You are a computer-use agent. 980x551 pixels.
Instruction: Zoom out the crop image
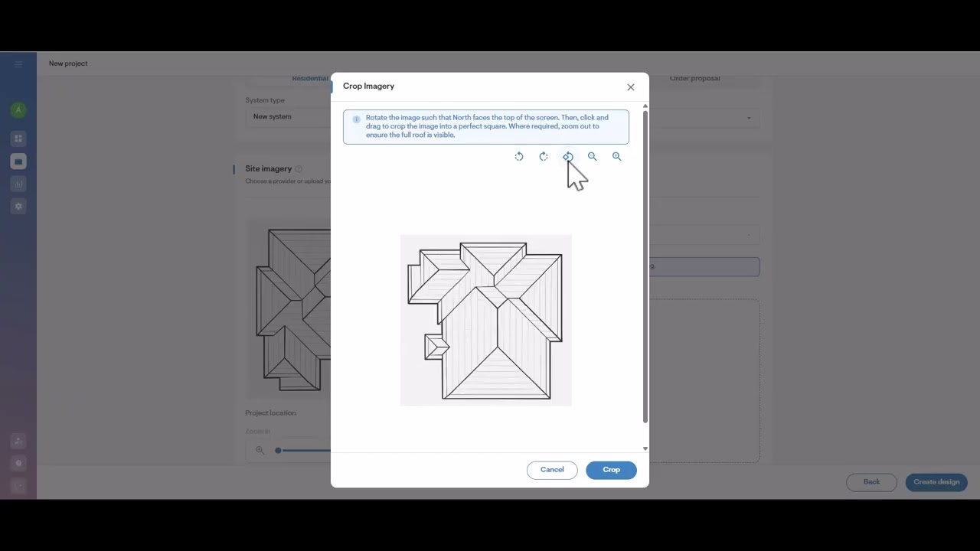[592, 156]
